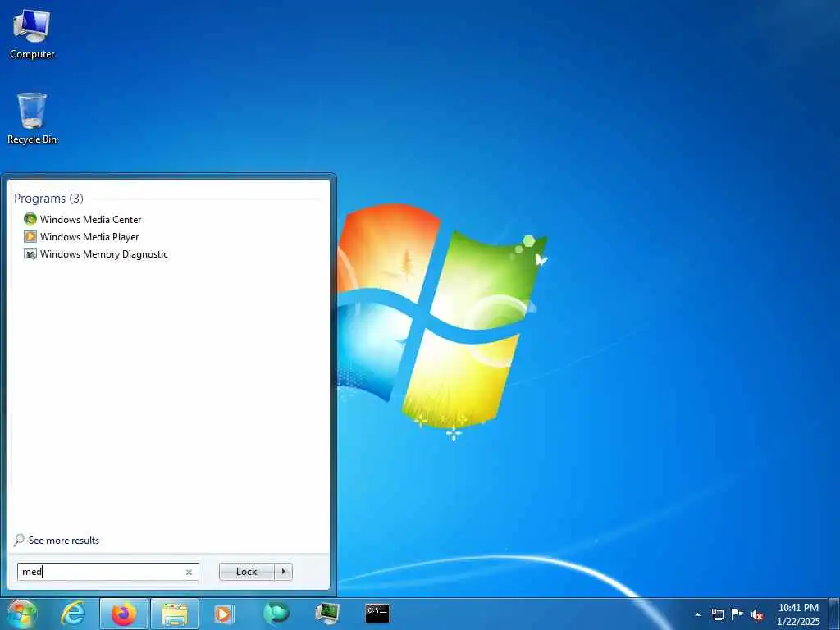Select the Recycle Bin desktop icon
Viewport: 840px width, 630px height.
(32, 119)
